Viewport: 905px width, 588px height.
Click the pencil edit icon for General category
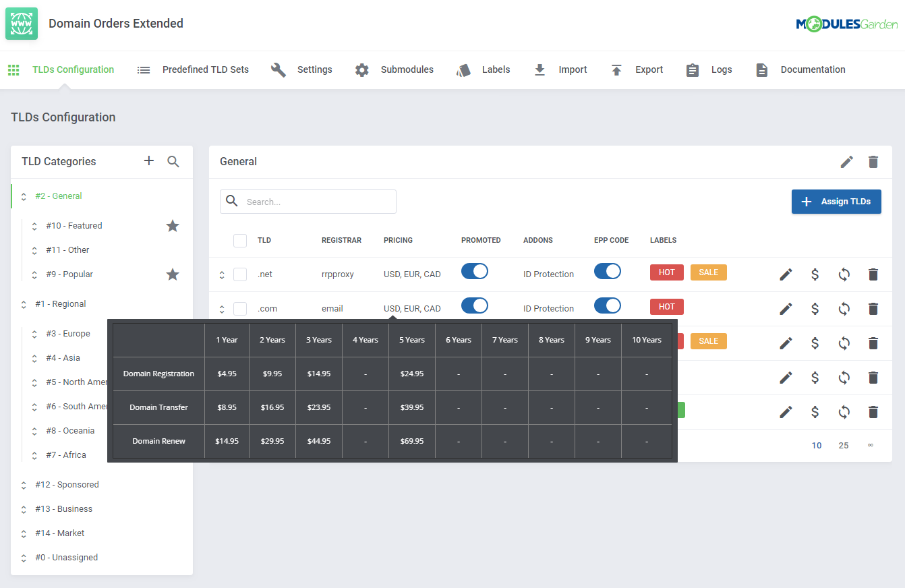[847, 162]
